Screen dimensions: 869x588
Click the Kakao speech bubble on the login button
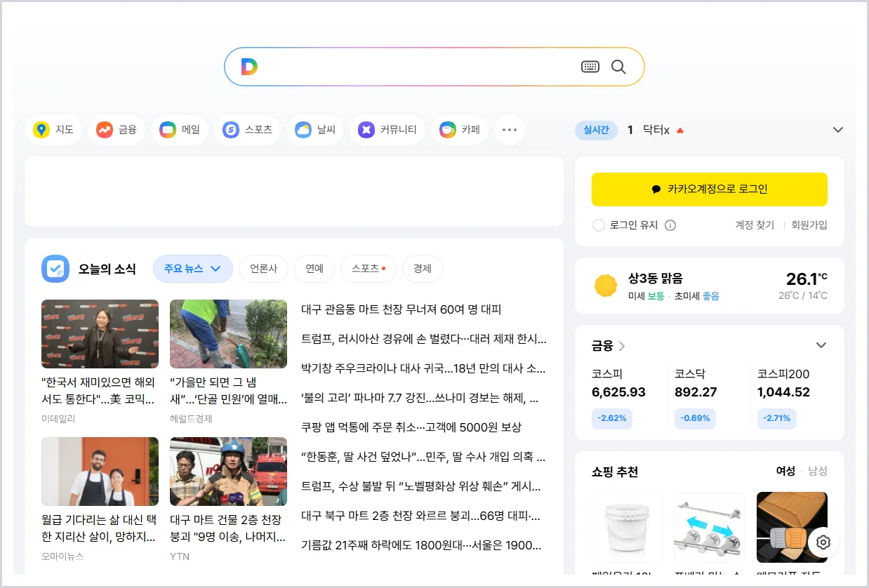point(656,189)
